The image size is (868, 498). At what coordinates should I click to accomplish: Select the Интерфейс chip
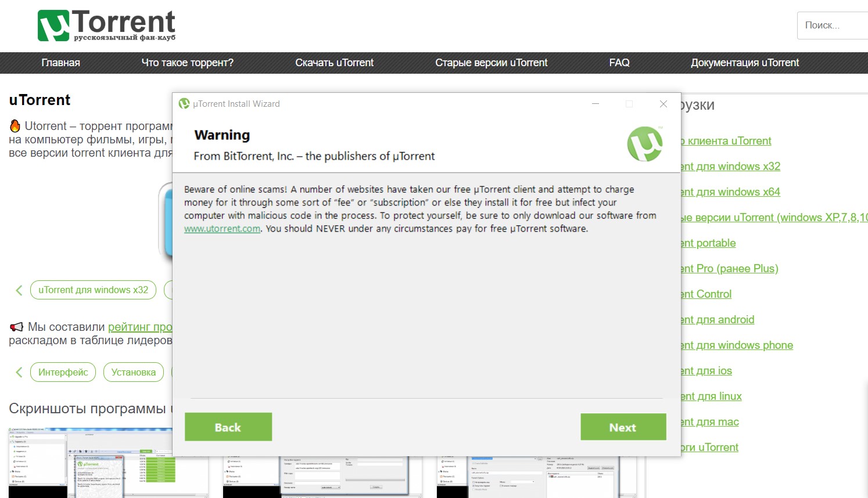[x=63, y=372]
